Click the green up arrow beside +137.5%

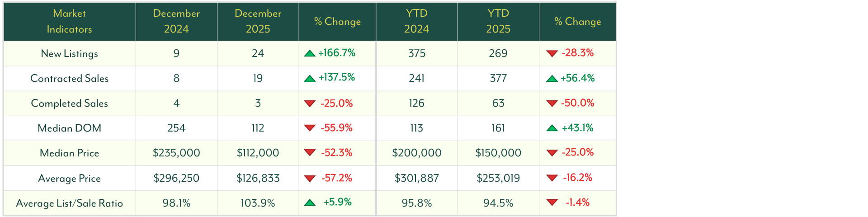coord(310,78)
